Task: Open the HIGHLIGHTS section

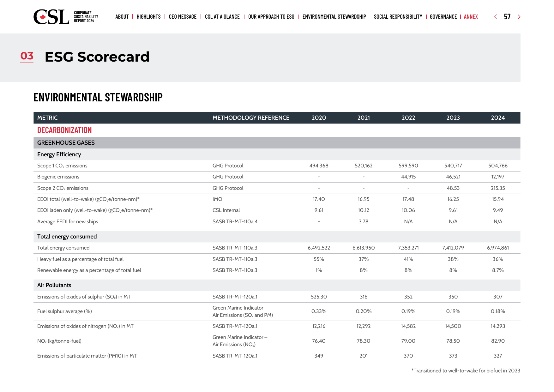Action: (x=148, y=17)
